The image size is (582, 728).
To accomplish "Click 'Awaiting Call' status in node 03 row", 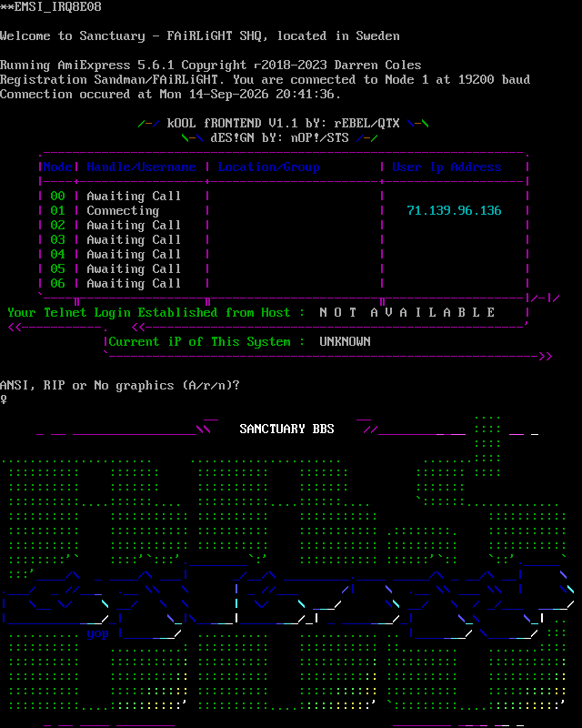I will (x=134, y=240).
